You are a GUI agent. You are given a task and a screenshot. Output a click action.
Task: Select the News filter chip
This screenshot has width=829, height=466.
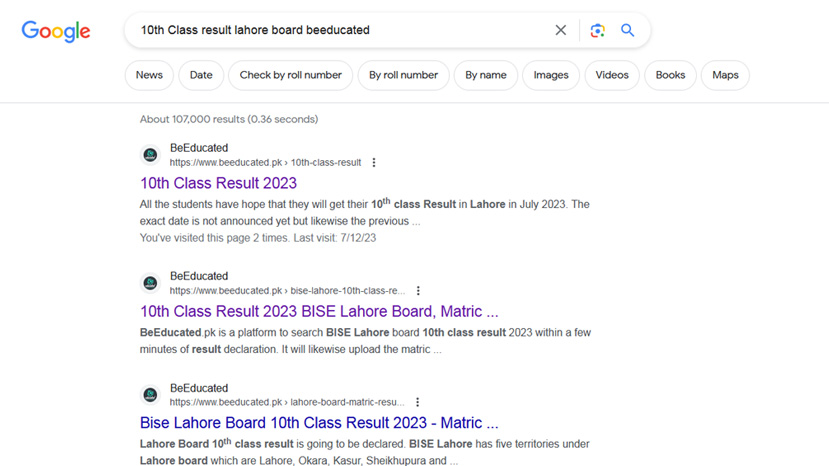click(149, 75)
